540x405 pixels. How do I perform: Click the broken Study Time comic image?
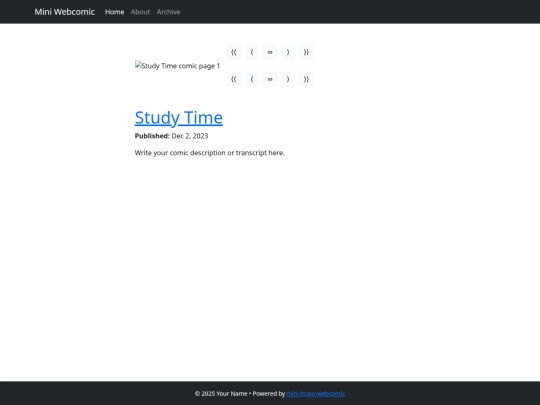tap(177, 65)
